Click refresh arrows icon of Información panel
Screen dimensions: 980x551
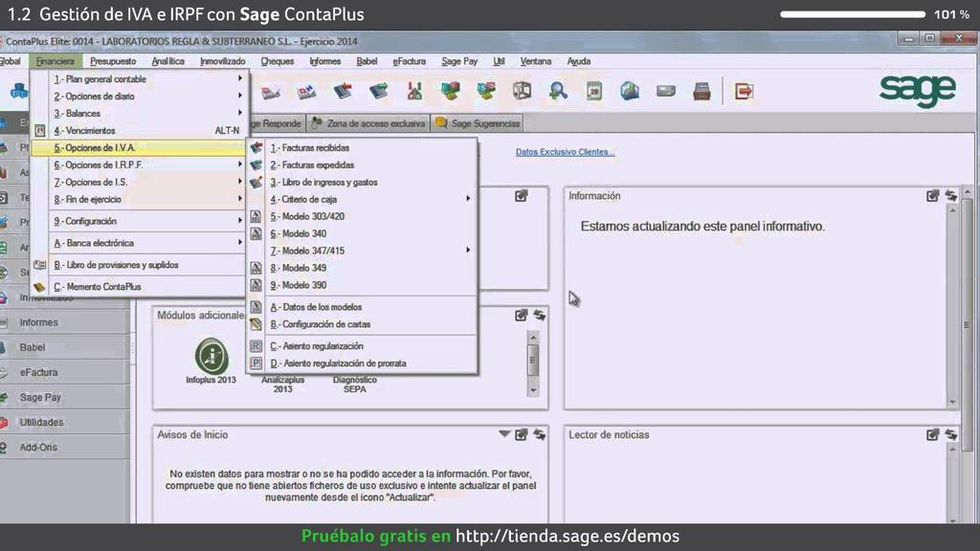(x=951, y=196)
